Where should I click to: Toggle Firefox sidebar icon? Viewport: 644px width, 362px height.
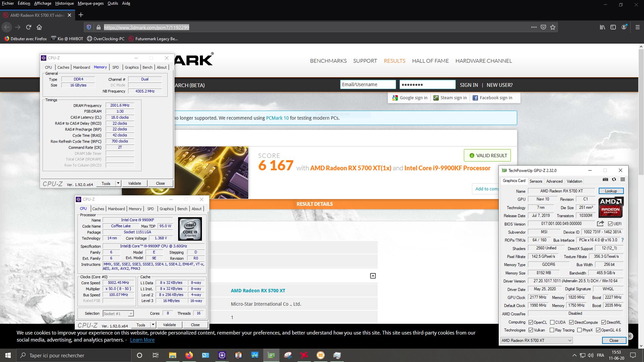(613, 27)
